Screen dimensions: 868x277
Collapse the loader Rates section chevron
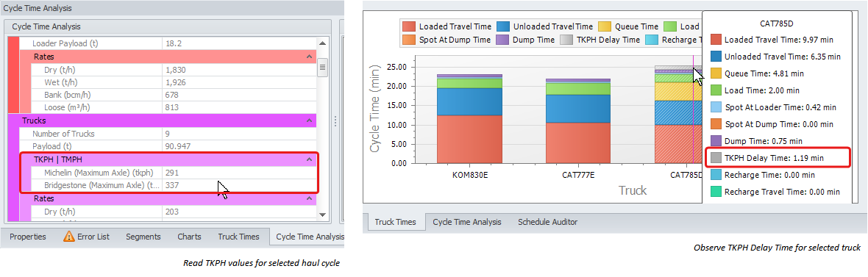click(x=309, y=57)
